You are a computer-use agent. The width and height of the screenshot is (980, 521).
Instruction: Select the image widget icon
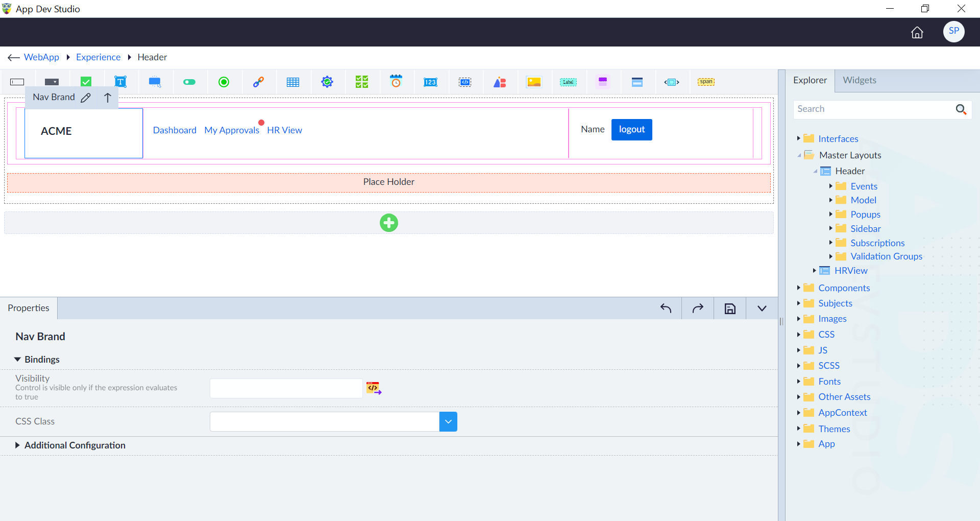click(x=534, y=82)
